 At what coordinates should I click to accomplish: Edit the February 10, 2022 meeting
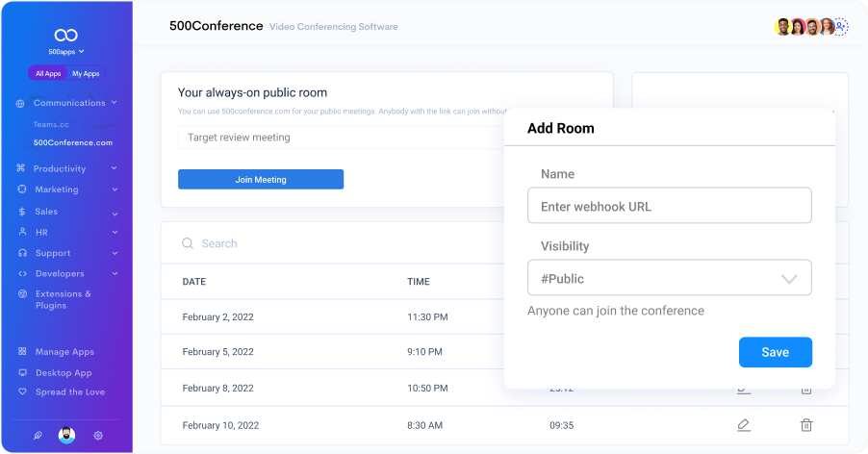coord(744,425)
